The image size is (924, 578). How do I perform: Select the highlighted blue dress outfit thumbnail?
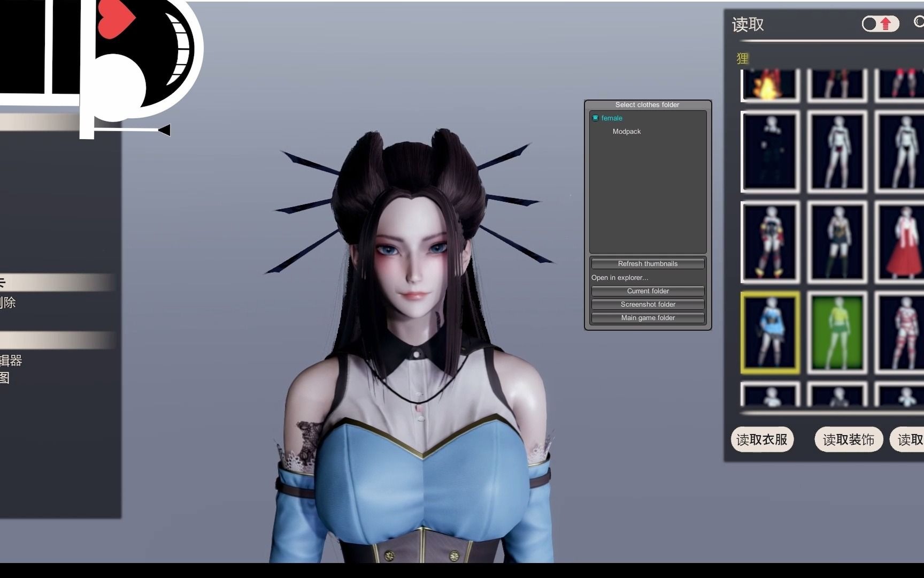[770, 332]
